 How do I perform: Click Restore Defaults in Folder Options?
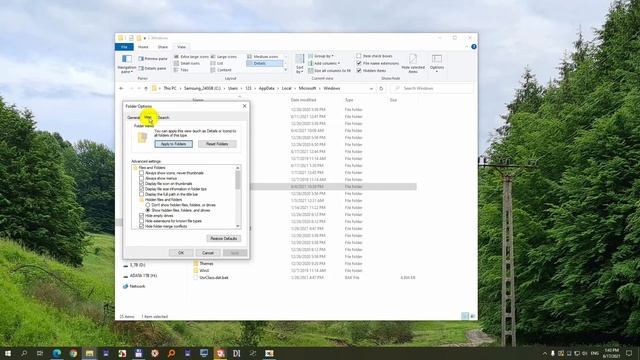[224, 238]
